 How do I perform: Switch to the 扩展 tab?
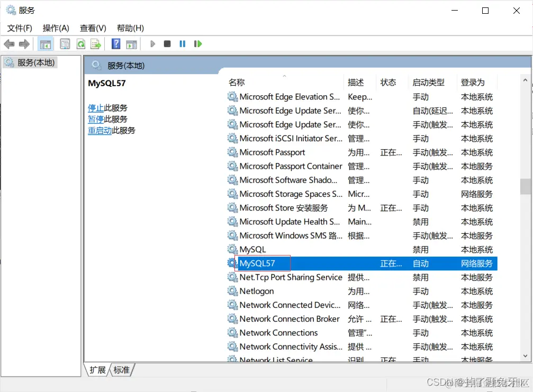(x=97, y=370)
